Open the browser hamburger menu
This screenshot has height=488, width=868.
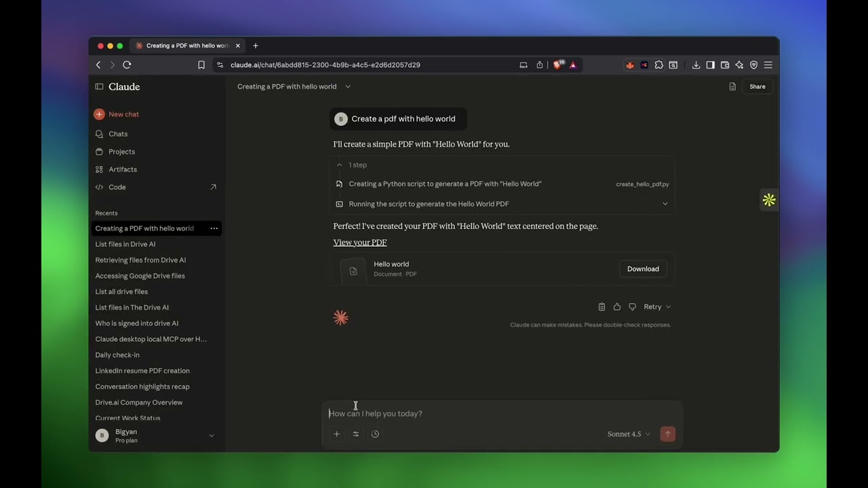[x=768, y=65]
